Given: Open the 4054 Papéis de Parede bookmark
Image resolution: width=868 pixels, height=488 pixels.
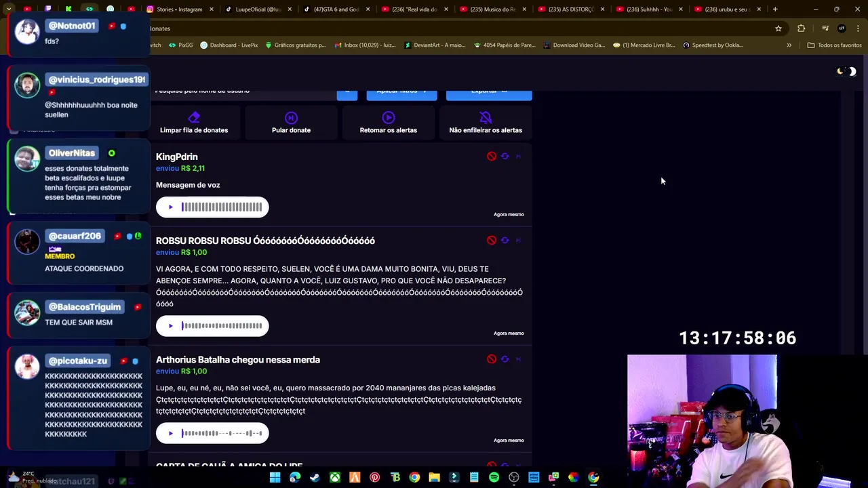Looking at the screenshot, I should 505,45.
